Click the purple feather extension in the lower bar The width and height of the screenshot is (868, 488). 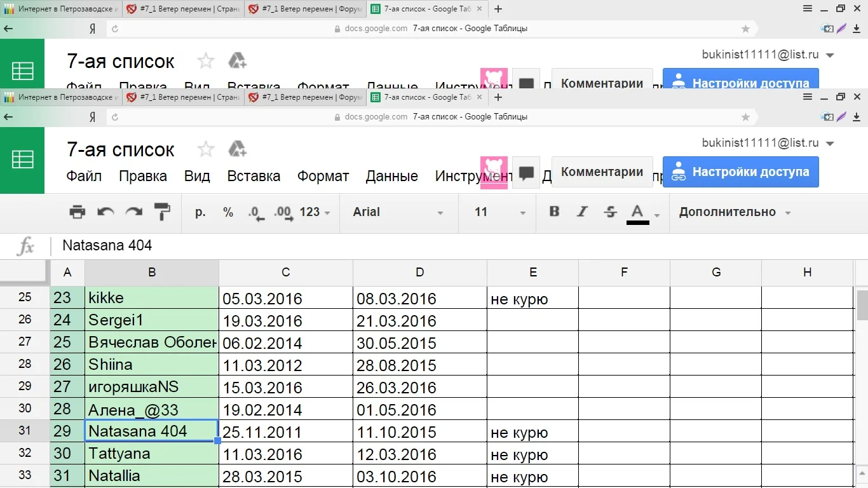(841, 117)
